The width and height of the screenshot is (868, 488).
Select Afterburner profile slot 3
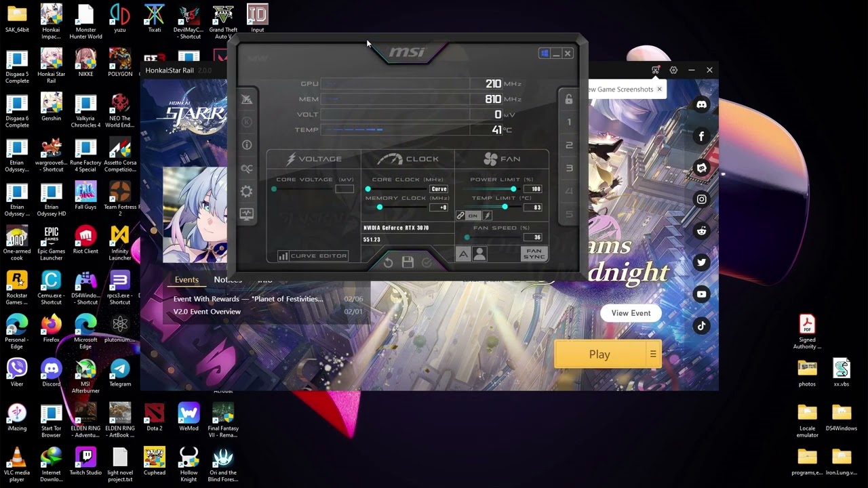(x=569, y=169)
